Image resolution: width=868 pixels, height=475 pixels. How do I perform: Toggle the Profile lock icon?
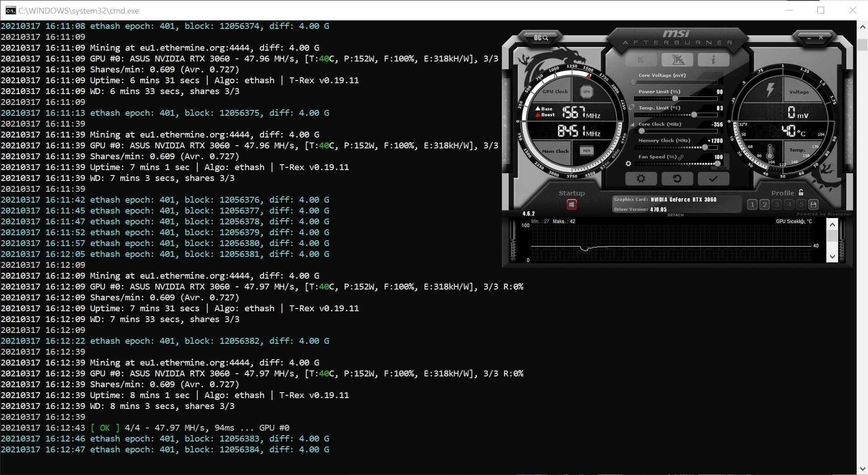coord(801,193)
